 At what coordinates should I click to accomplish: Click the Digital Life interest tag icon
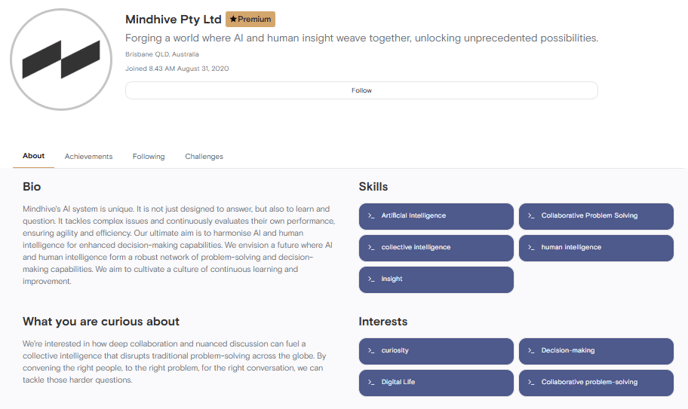click(x=371, y=382)
